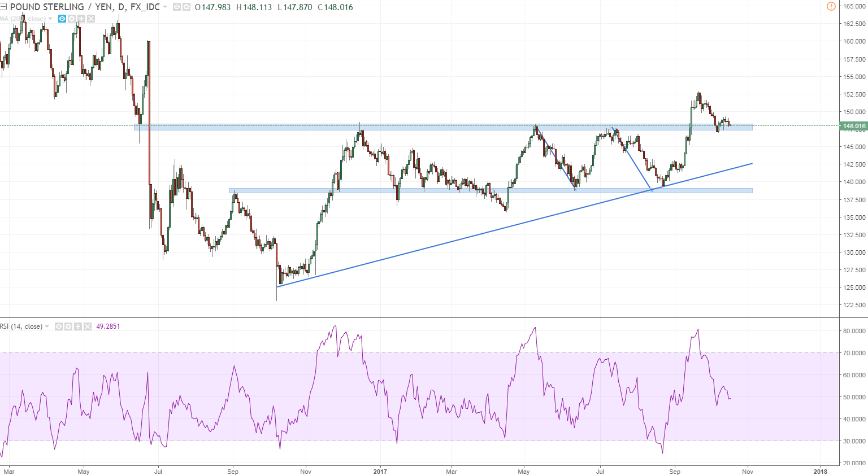The image size is (868, 475).
Task: Click the MA indicator plus (add) icon
Action: pyautogui.click(x=81, y=19)
